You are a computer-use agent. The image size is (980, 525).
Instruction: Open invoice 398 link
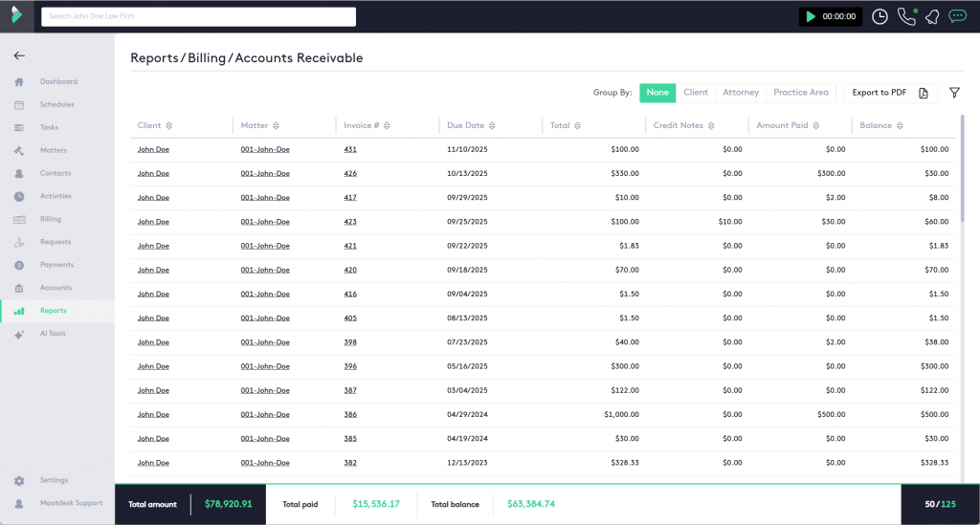(350, 342)
